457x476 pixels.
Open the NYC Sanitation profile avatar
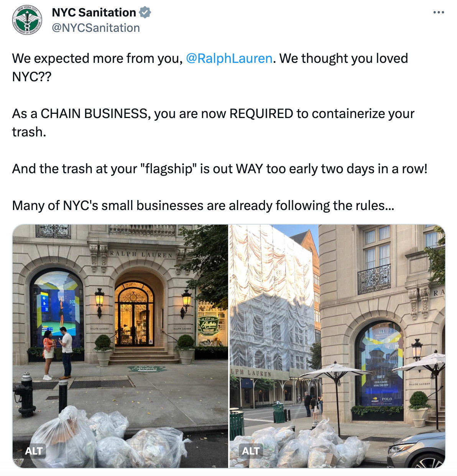pos(27,20)
